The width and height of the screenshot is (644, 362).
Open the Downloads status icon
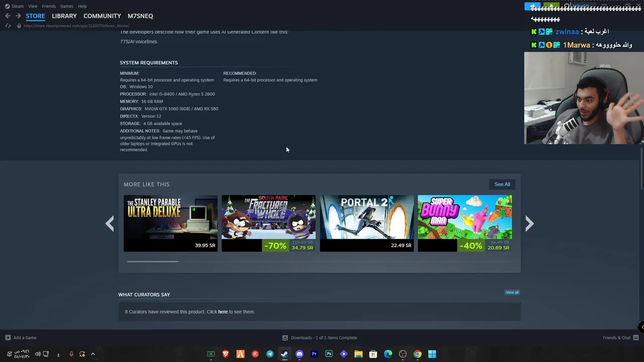point(285,337)
